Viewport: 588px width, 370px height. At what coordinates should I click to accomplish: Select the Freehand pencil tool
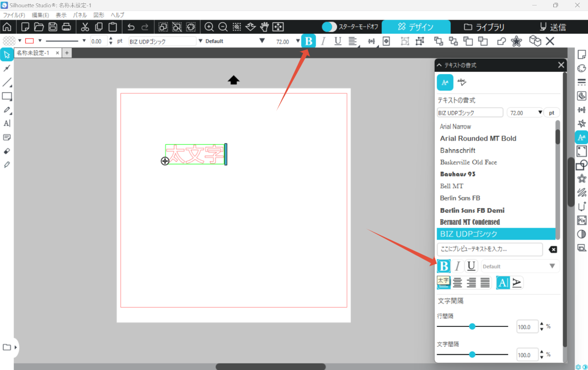click(x=7, y=110)
